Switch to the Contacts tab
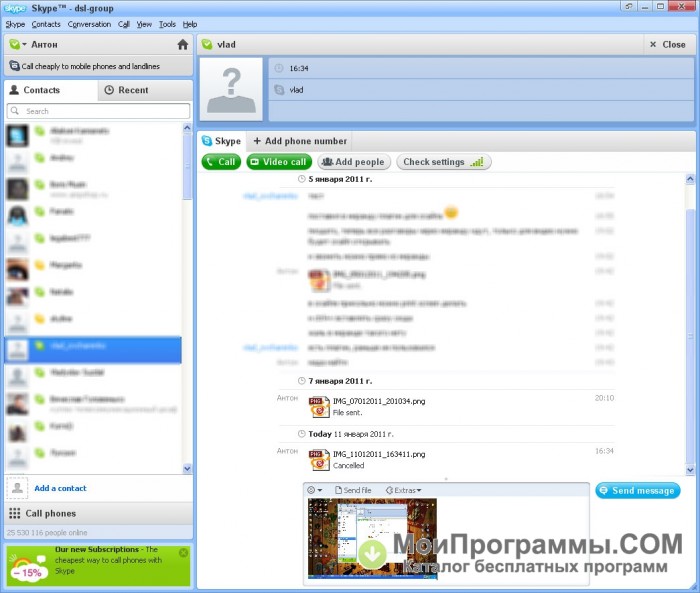Screen dimensions: 700x593 pos(51,90)
